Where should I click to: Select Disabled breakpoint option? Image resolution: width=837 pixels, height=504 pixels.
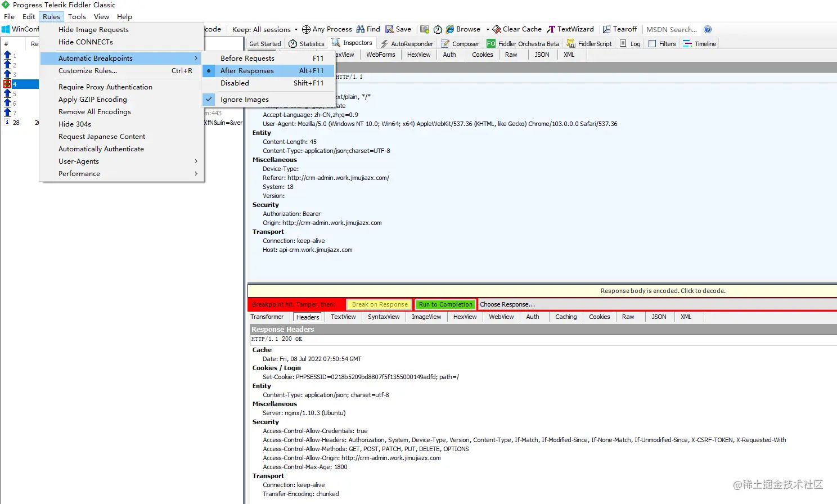click(x=269, y=83)
